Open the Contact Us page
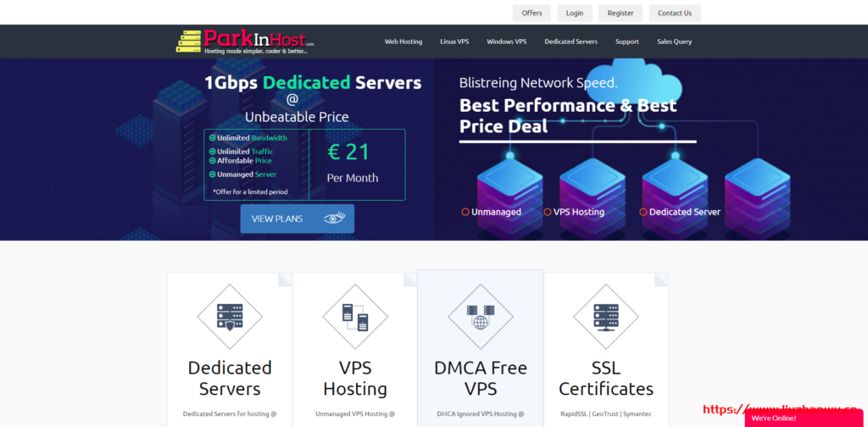The image size is (868, 427). pos(675,14)
